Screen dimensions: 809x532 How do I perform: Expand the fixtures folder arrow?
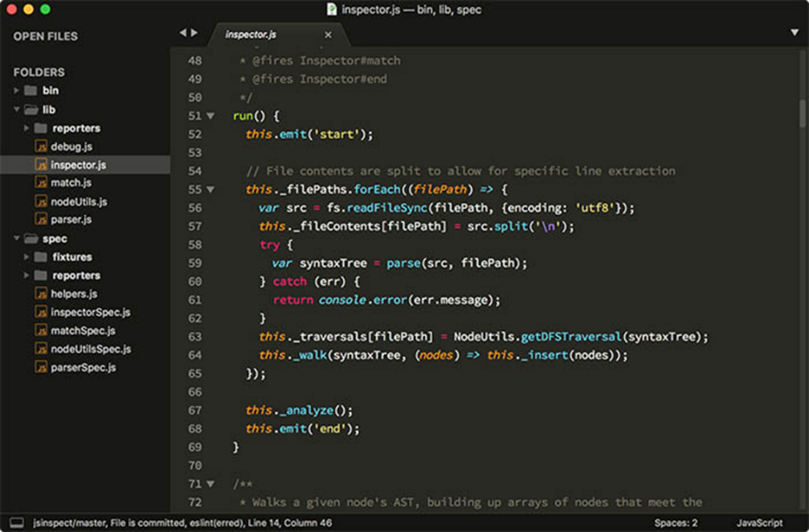26,257
